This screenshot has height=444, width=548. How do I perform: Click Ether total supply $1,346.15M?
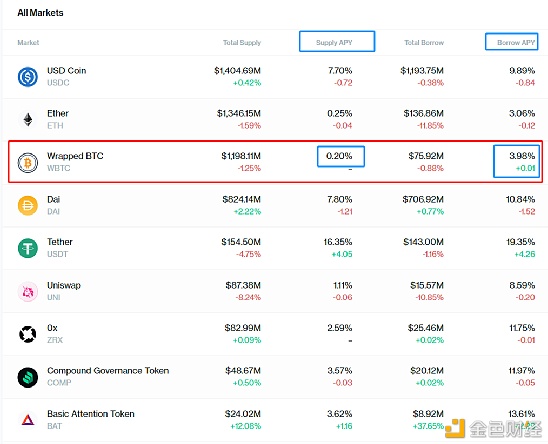tap(239, 113)
